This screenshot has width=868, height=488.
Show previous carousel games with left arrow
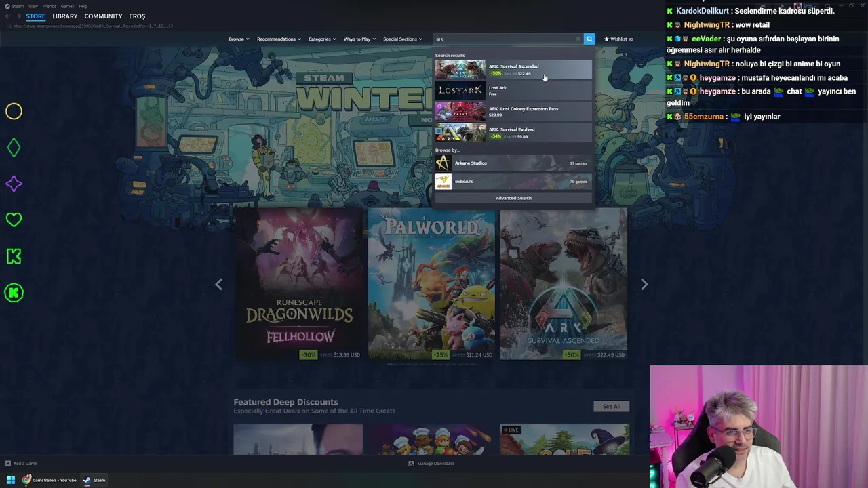point(218,285)
